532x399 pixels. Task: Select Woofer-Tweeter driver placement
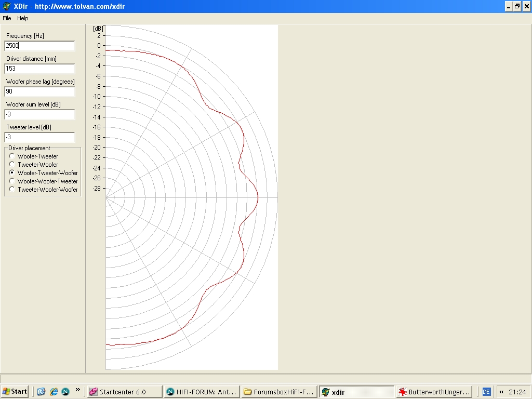(12, 156)
